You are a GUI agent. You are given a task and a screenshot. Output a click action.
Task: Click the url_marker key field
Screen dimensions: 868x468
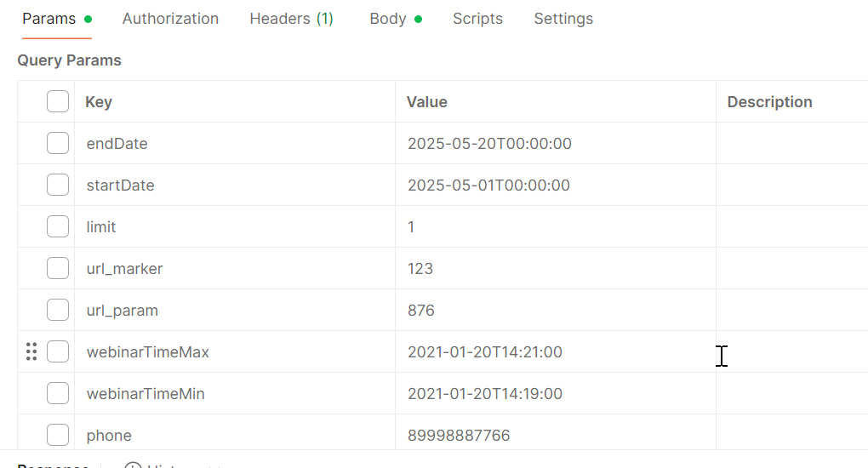tap(235, 268)
